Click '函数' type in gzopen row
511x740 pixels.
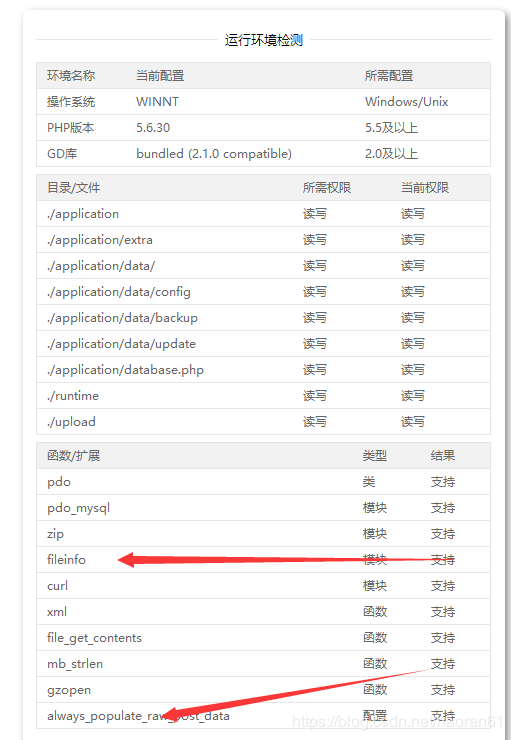point(375,690)
